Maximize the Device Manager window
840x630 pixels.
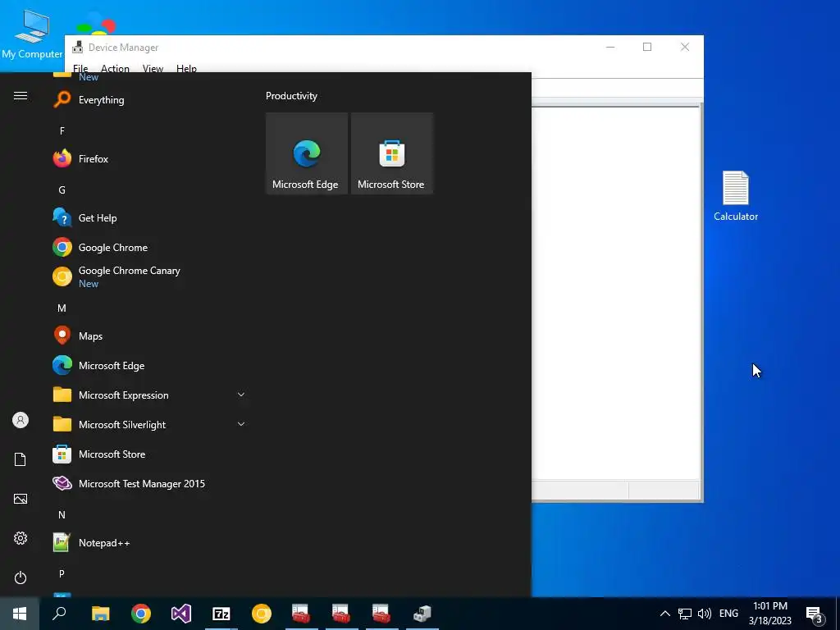pos(647,47)
